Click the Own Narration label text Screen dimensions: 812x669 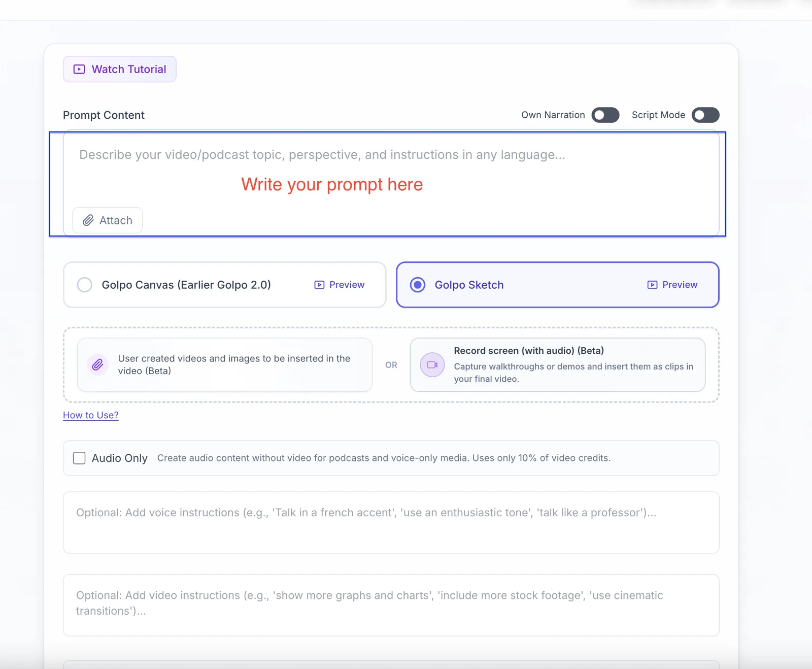point(553,115)
